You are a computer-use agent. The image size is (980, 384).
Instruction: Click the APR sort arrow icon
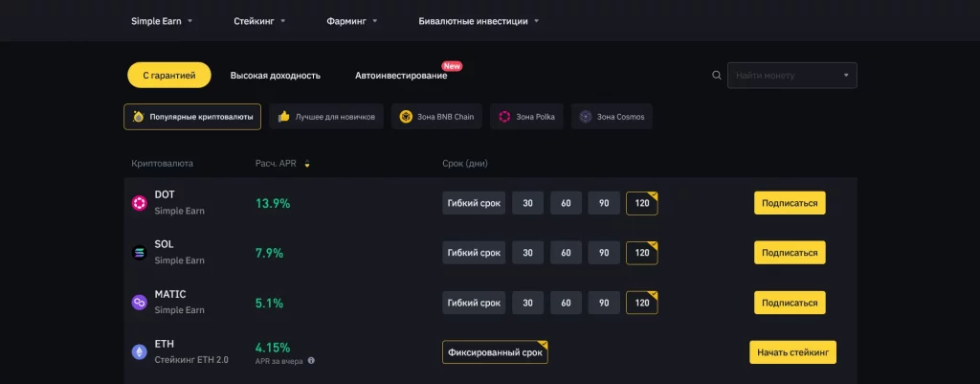tap(307, 164)
